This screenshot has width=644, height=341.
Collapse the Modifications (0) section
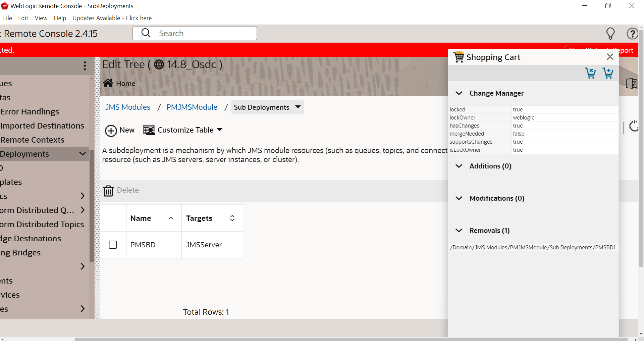(x=459, y=198)
